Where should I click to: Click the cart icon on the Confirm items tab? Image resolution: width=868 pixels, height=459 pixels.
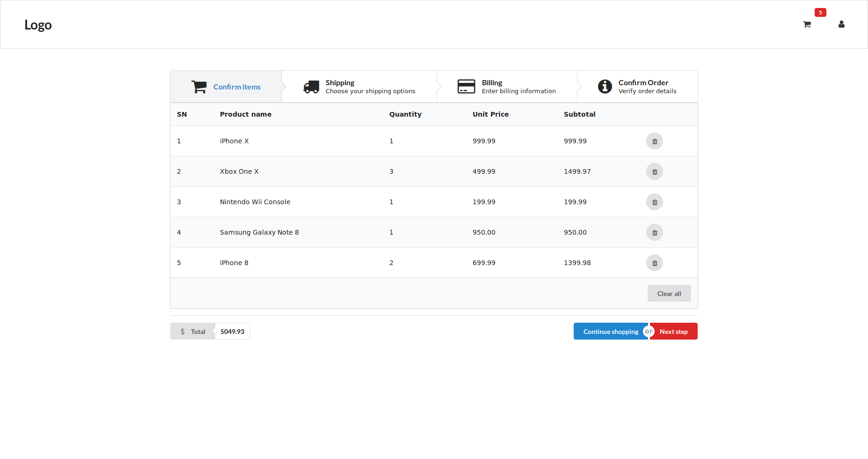click(199, 86)
